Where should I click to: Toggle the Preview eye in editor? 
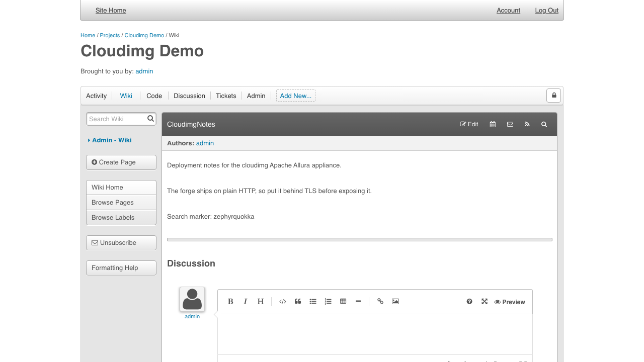click(510, 302)
